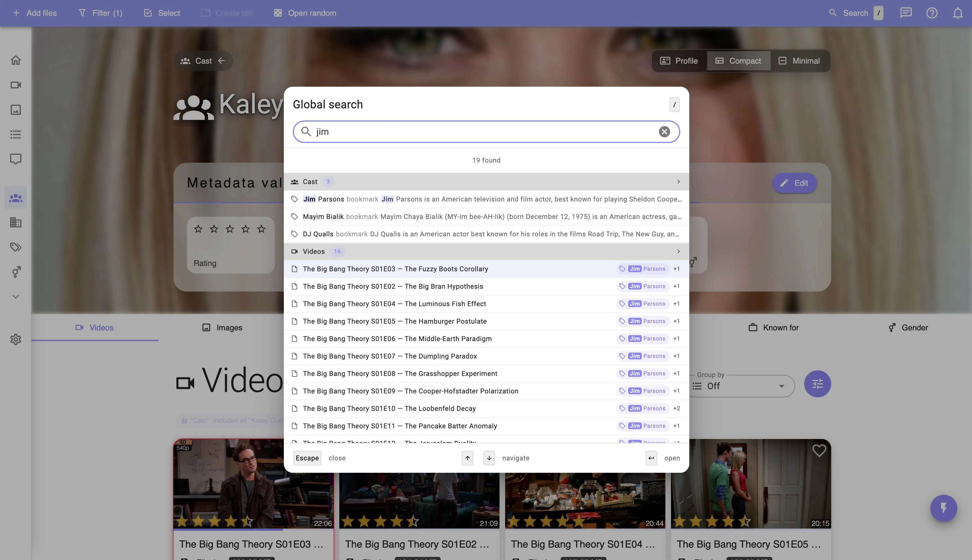Open the settings gear in sidebar
The image size is (972, 560).
(x=15, y=339)
